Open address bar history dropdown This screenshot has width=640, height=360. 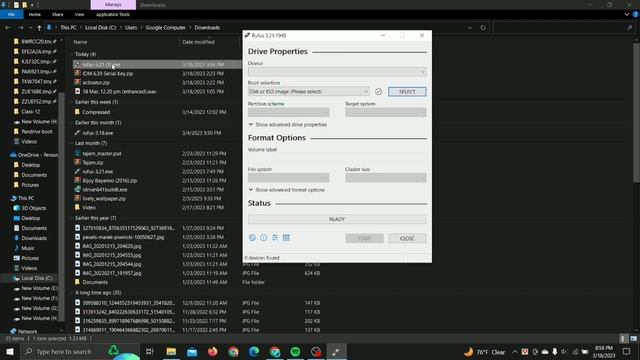tap(470, 28)
